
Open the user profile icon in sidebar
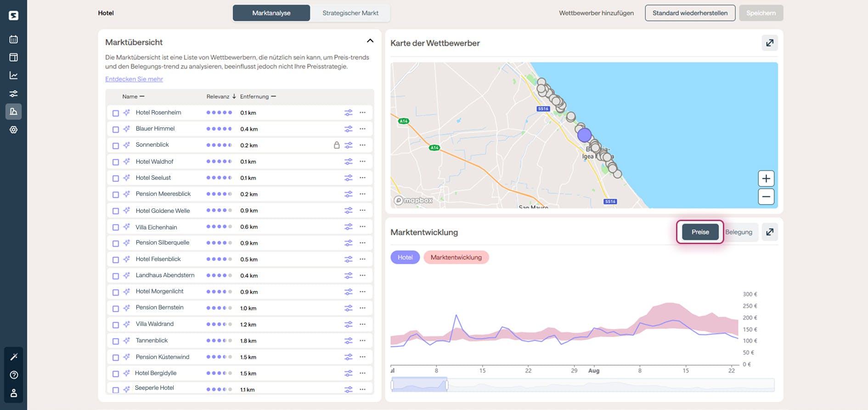pos(14,393)
